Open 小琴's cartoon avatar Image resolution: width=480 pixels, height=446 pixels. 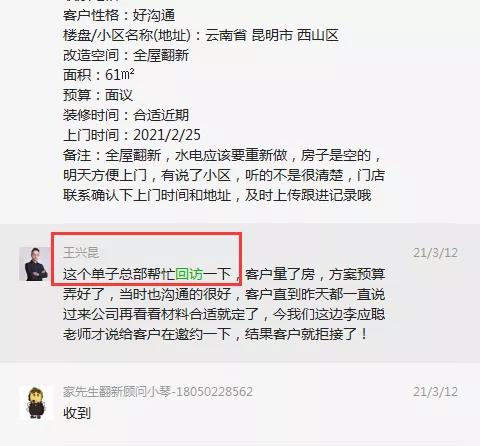pos(36,403)
